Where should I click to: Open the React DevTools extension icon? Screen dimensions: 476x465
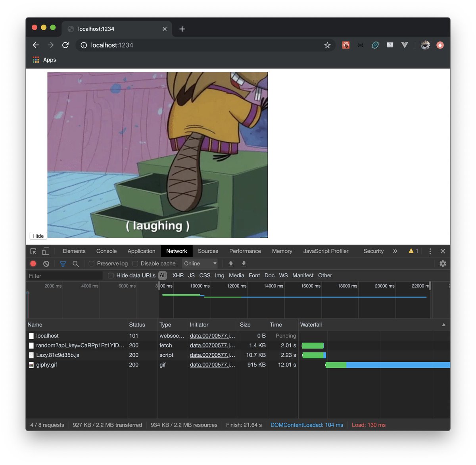pyautogui.click(x=345, y=45)
